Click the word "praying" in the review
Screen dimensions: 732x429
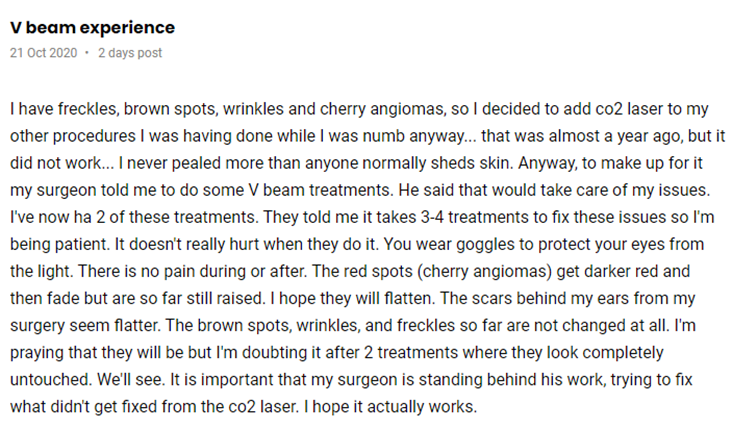coord(37,352)
